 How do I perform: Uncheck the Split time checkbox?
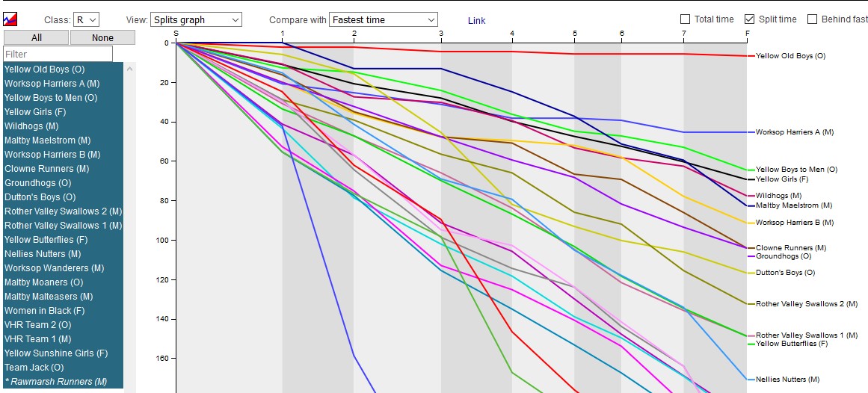click(750, 19)
